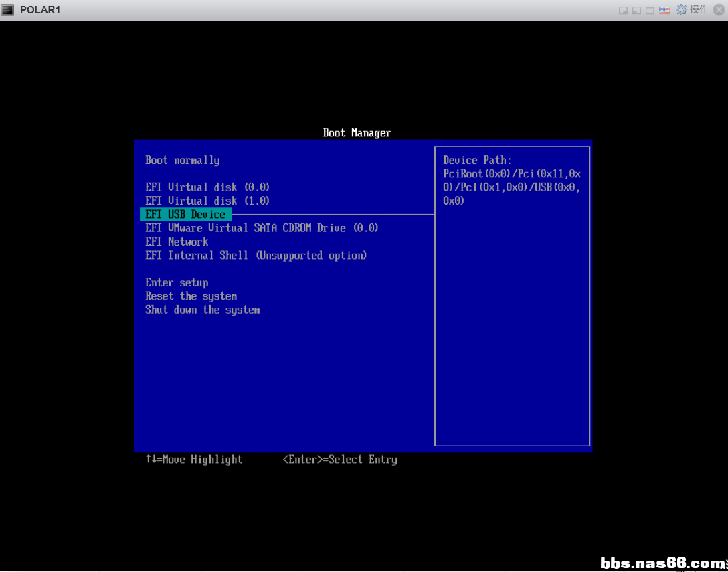Select EFI Virtual disk (0.0) entry
This screenshot has height=572, width=728.
(x=207, y=187)
